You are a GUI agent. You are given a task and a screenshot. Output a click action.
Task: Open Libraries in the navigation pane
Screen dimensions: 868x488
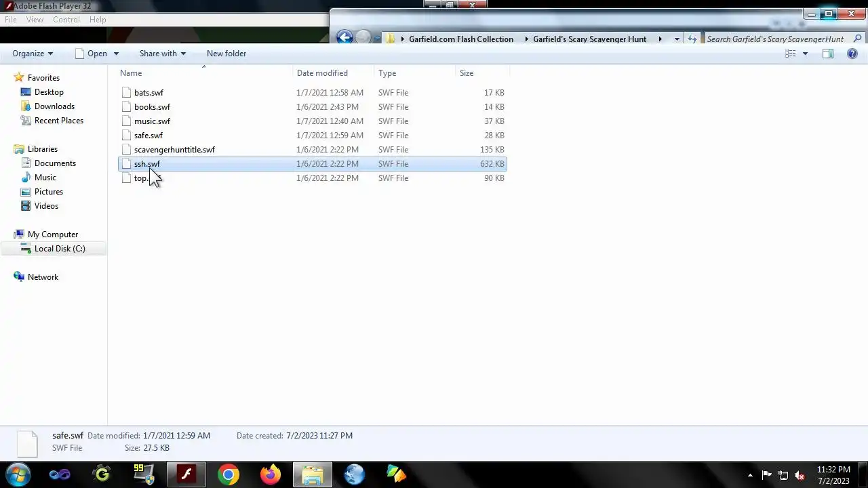tap(42, 149)
